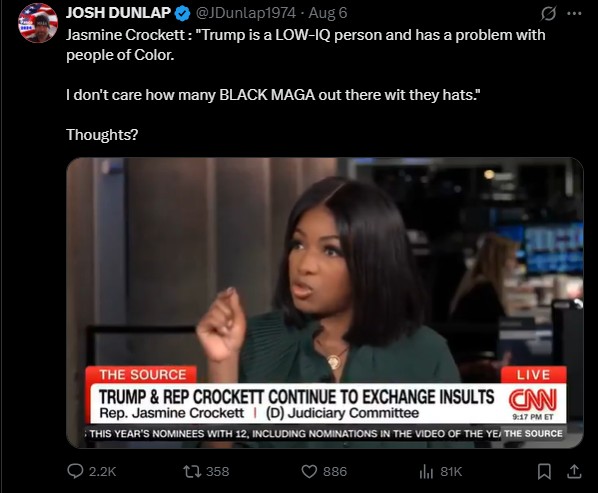Click Josh Dunlap's profile avatar
The height and width of the screenshot is (493, 598).
(x=38, y=23)
